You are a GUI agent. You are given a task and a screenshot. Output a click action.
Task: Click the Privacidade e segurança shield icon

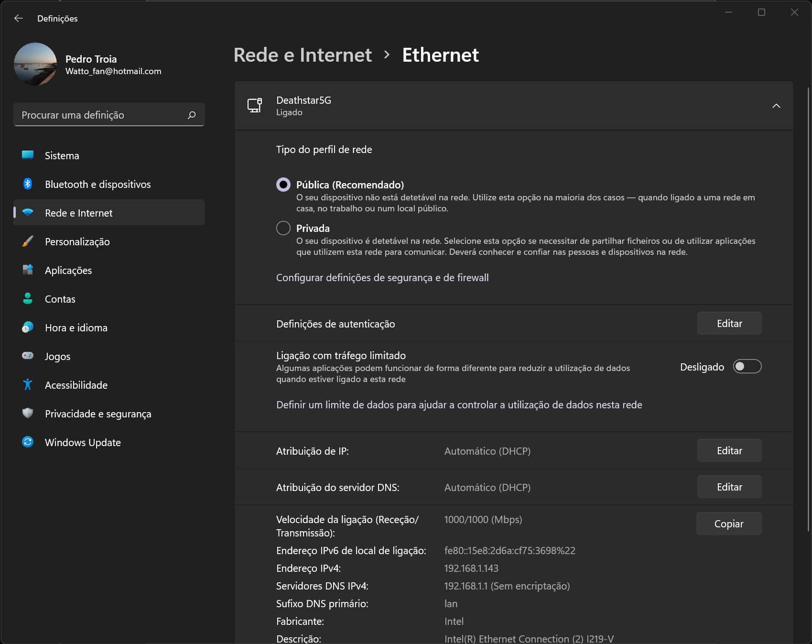pyautogui.click(x=28, y=413)
